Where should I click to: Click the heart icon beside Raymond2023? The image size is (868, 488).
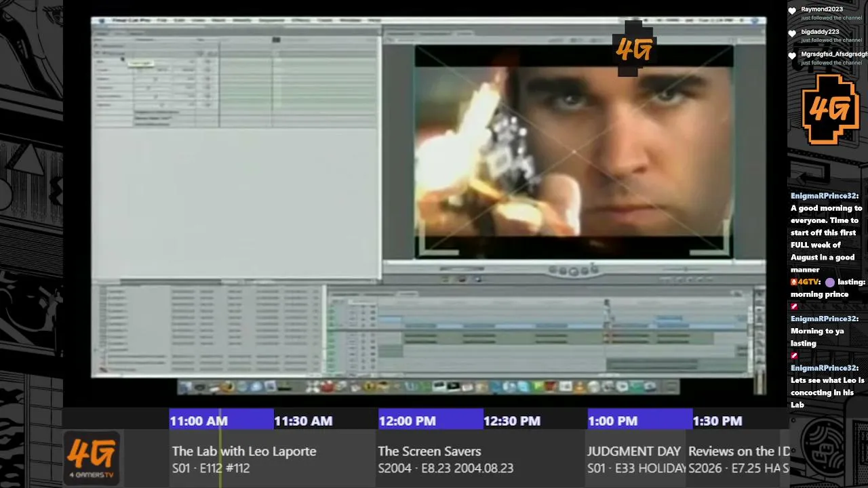tap(792, 12)
